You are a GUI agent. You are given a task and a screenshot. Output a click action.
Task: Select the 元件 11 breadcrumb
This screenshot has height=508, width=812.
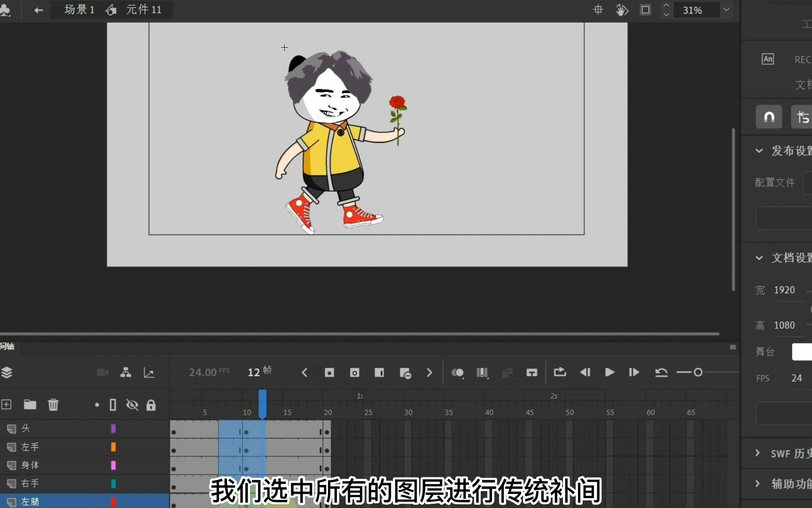click(x=143, y=9)
